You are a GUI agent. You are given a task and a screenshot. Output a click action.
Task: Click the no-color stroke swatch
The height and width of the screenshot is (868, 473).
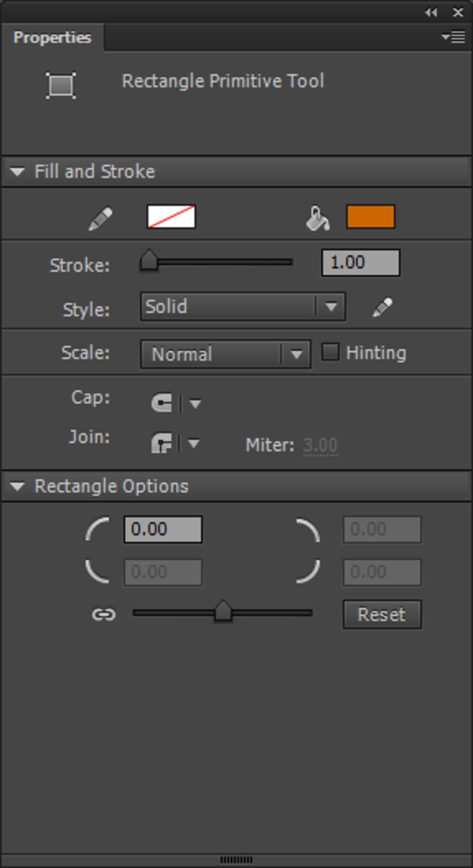171,217
